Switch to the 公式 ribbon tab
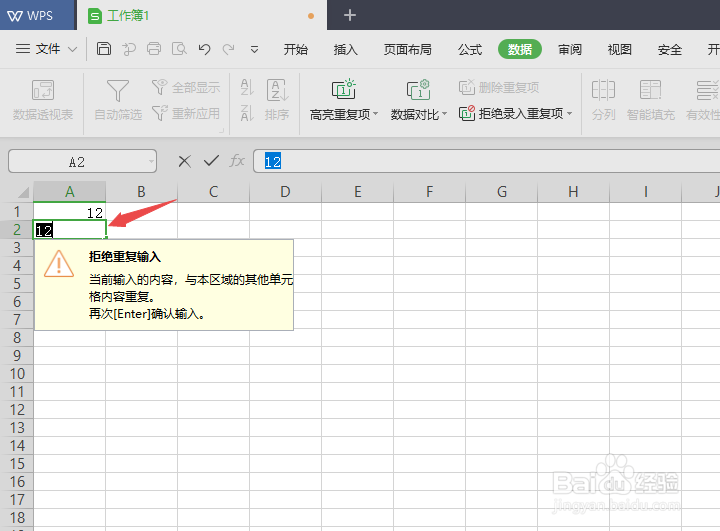 470,49
